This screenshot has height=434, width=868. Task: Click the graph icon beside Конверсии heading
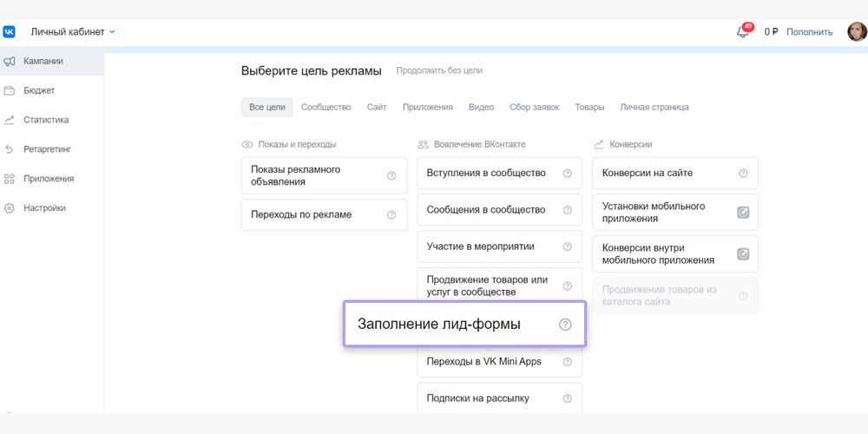point(598,144)
